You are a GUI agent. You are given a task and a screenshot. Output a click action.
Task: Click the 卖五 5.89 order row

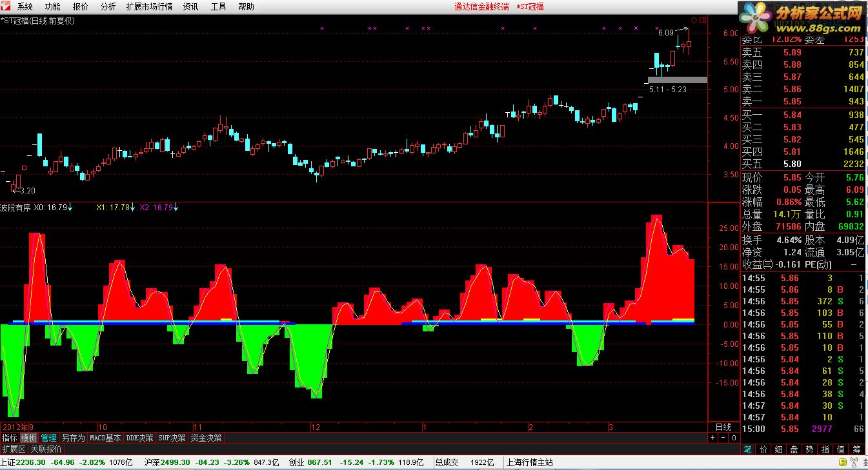coord(803,52)
